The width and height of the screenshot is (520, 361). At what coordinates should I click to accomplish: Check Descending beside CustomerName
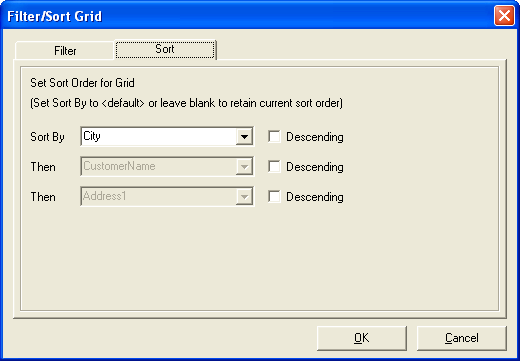click(x=274, y=167)
